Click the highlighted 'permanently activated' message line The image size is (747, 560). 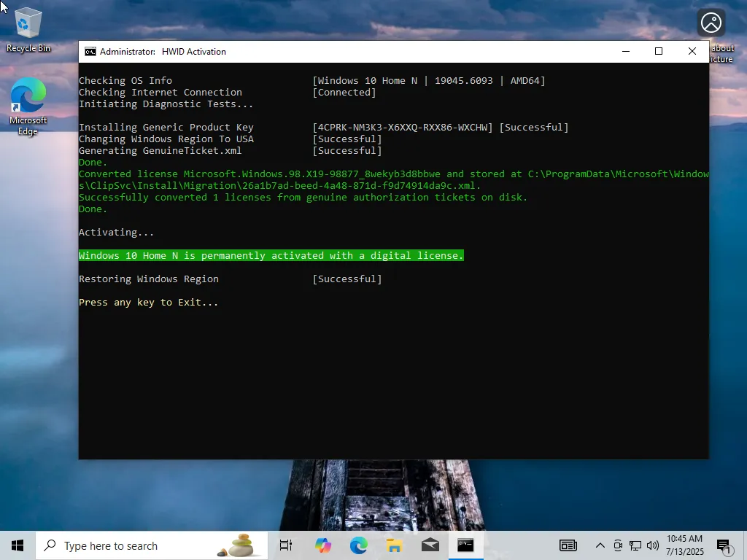pos(271,256)
